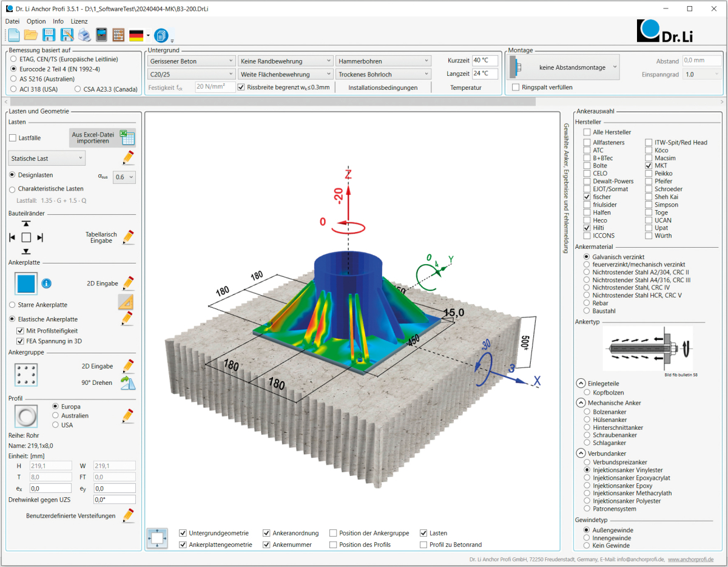
Task: Open the Keine Randbewehrung dropdown
Action: coord(286,61)
